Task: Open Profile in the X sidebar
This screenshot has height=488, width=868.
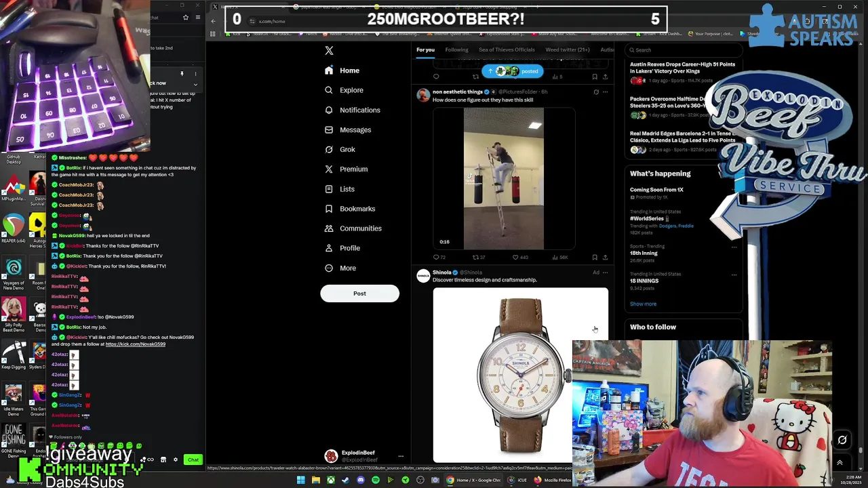Action: point(342,248)
